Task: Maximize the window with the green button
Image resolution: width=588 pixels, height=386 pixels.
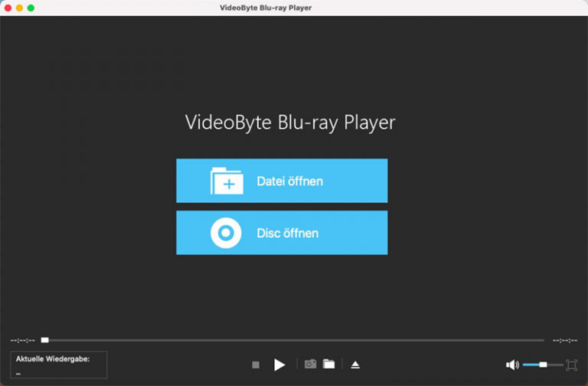Action: [31, 8]
